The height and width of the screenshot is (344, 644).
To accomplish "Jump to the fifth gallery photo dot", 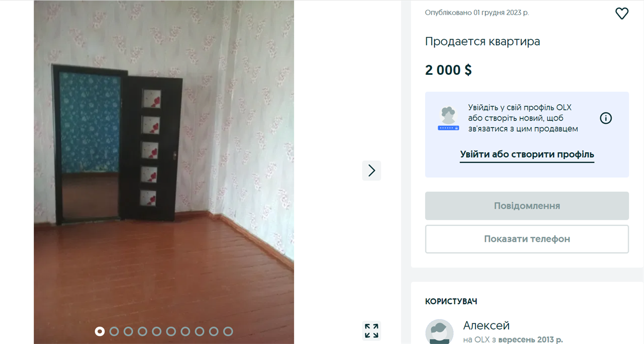I will point(157,331).
